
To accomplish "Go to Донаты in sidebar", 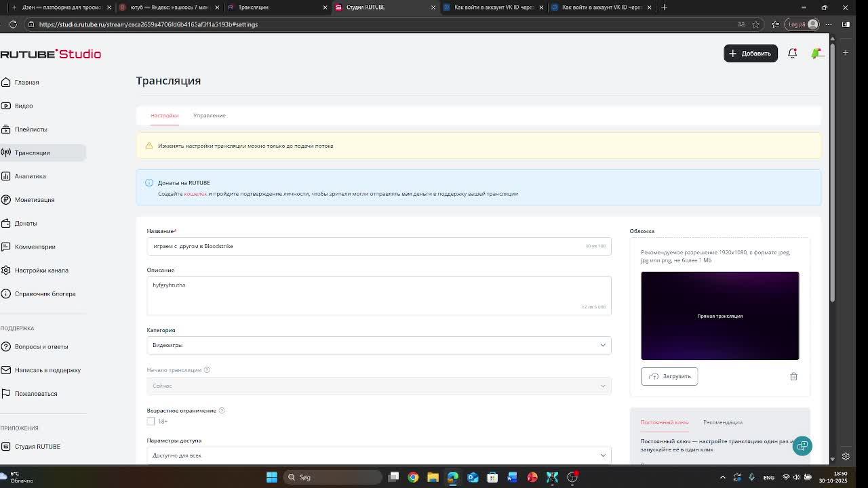I will click(x=26, y=223).
